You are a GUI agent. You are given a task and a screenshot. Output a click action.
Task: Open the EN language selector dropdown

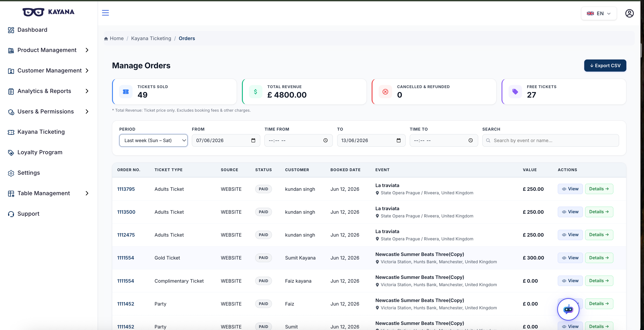[599, 13]
